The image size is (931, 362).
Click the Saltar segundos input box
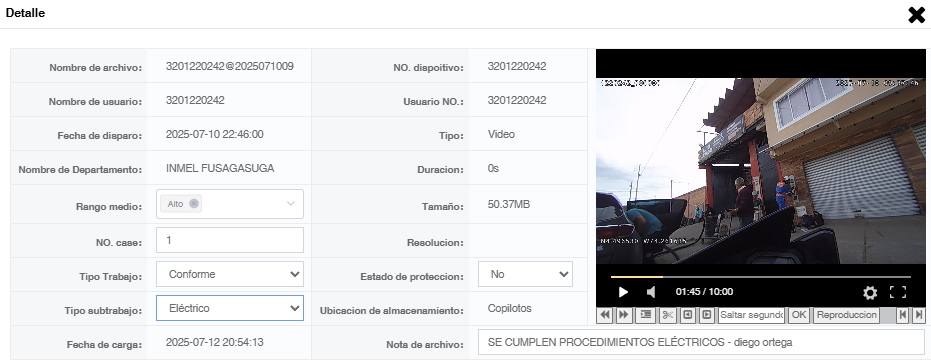coord(751,315)
